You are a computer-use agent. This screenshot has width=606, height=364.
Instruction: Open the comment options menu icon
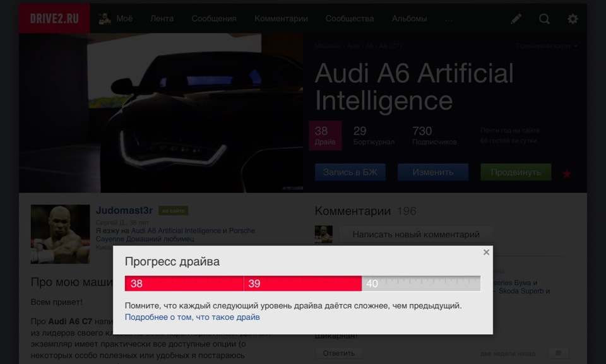(x=558, y=353)
